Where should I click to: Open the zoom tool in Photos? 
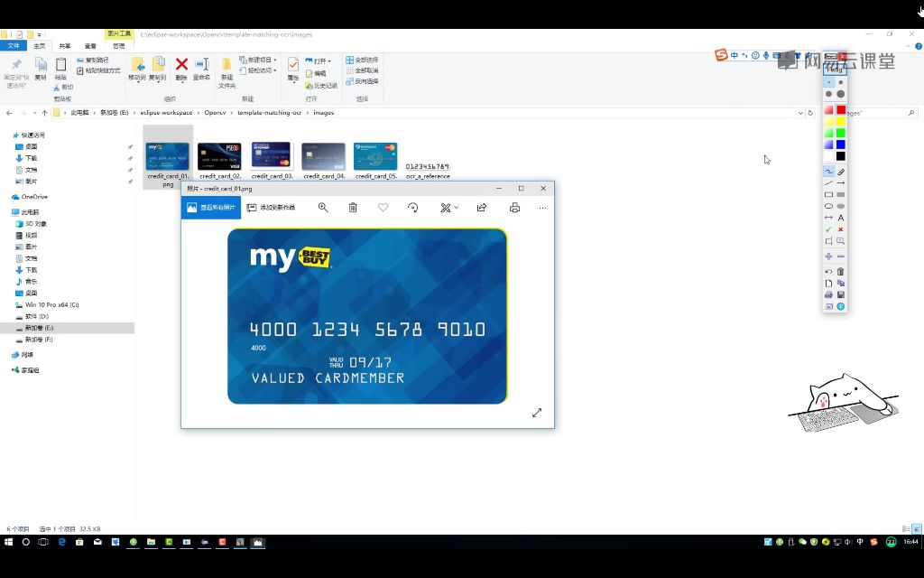[x=323, y=207]
